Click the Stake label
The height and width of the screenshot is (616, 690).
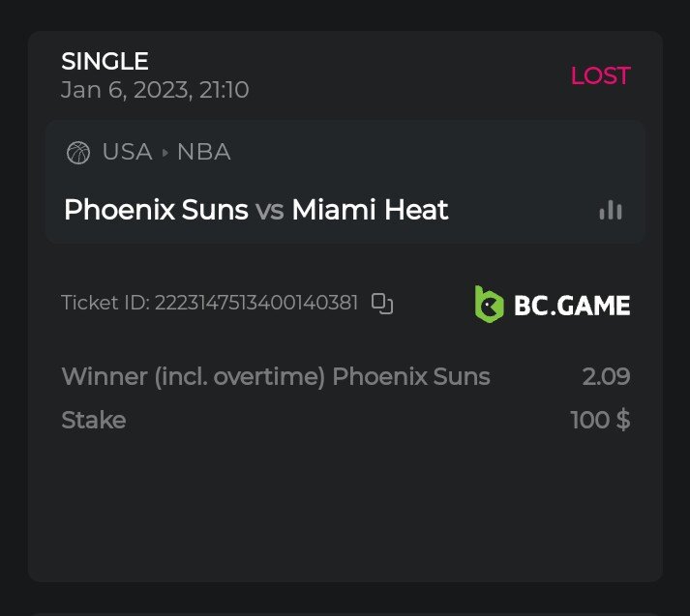click(x=94, y=421)
